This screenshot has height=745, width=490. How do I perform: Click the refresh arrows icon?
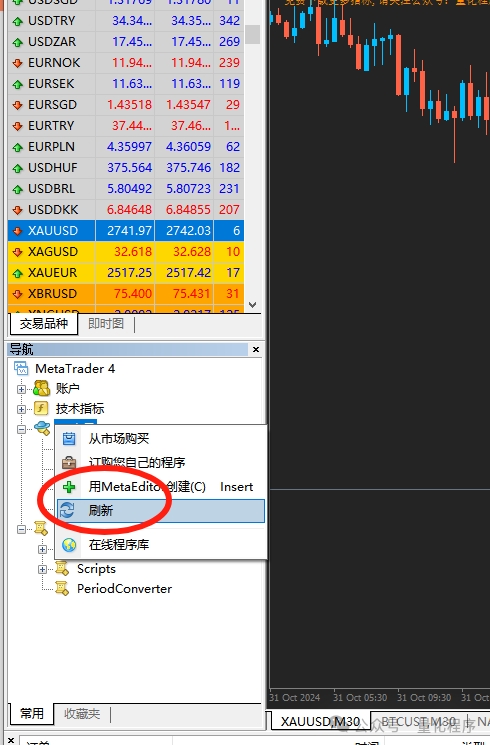tap(67, 510)
